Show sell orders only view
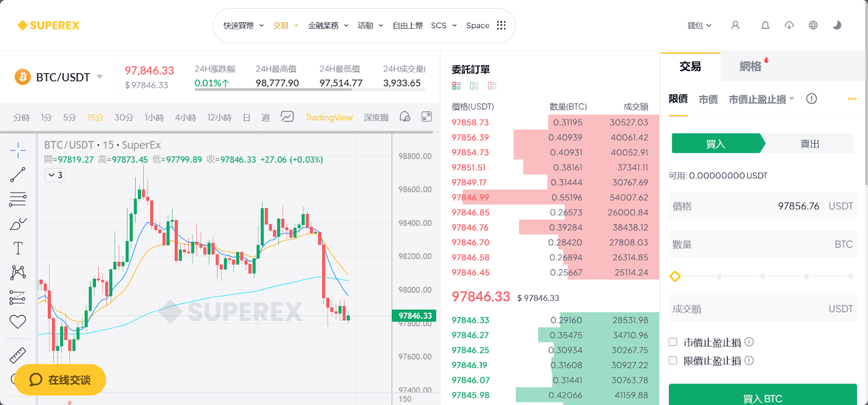Image resolution: width=868 pixels, height=405 pixels. point(492,86)
